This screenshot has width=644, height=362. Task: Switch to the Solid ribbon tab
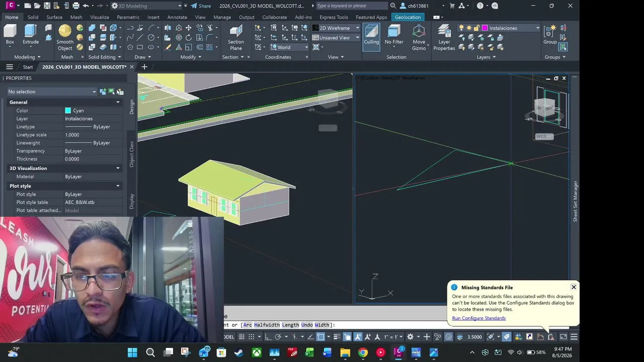33,17
